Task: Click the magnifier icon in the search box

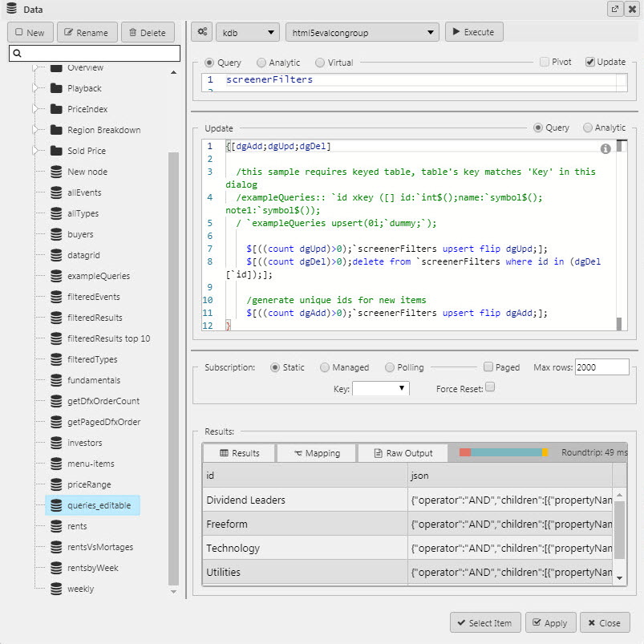Action: point(18,51)
